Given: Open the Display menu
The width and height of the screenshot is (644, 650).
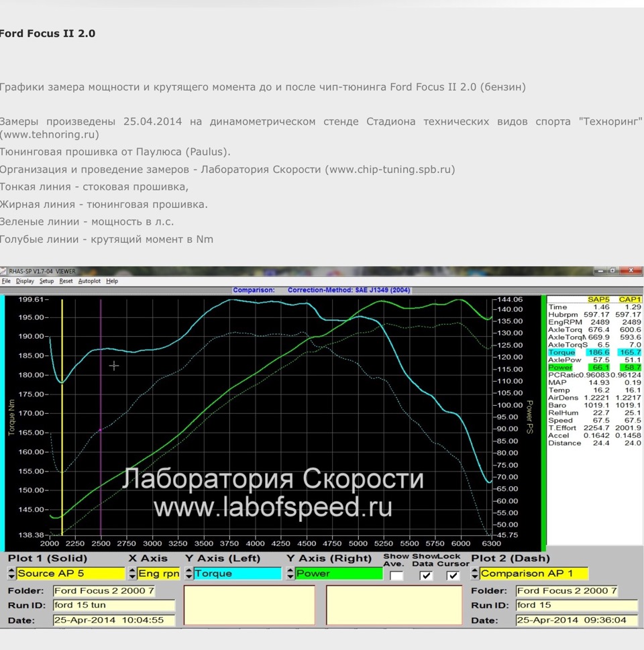Looking at the screenshot, I should tap(25, 281).
